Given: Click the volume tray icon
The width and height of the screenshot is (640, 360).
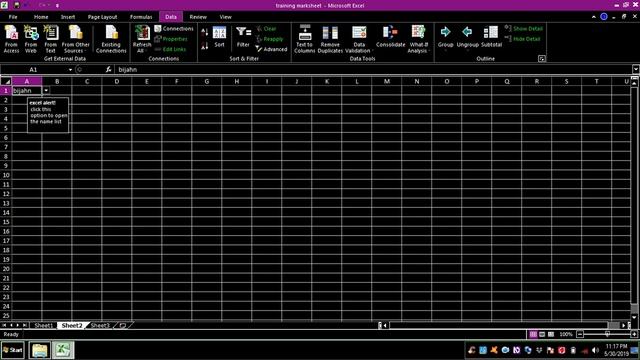Looking at the screenshot, I should (x=596, y=350).
